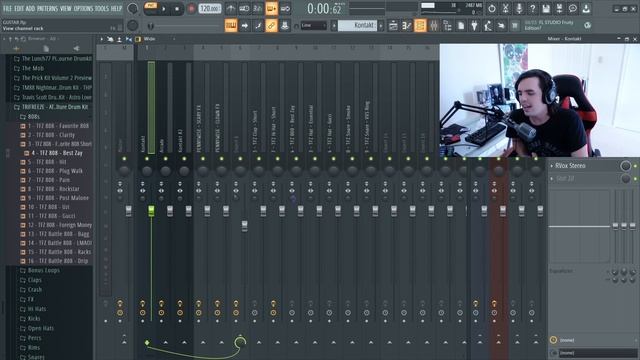
Task: Click the render as audio icon
Action: point(559,8)
